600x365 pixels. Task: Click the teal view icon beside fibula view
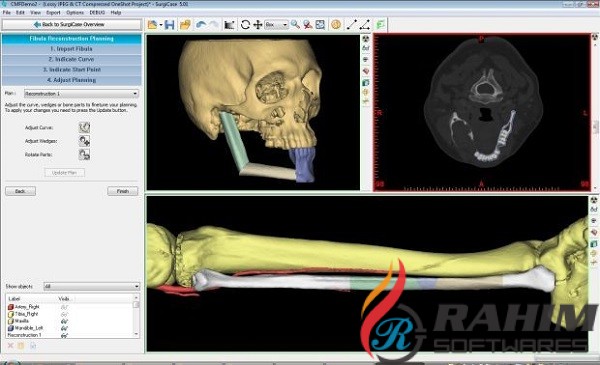(x=593, y=244)
